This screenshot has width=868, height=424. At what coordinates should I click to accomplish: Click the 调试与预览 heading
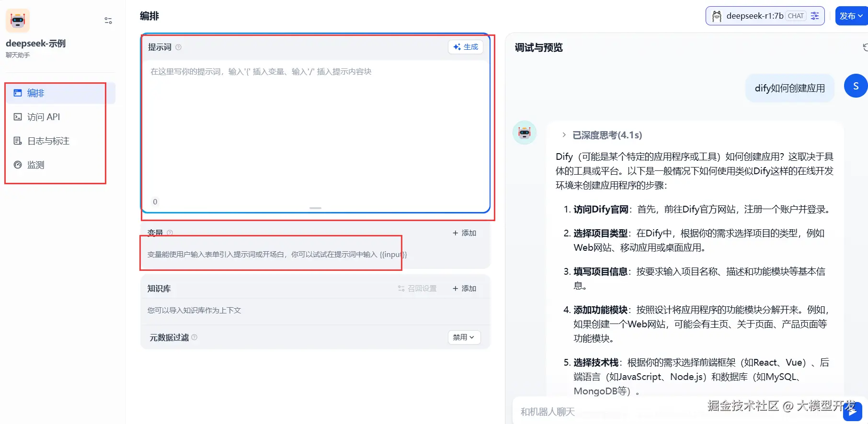pyautogui.click(x=538, y=47)
